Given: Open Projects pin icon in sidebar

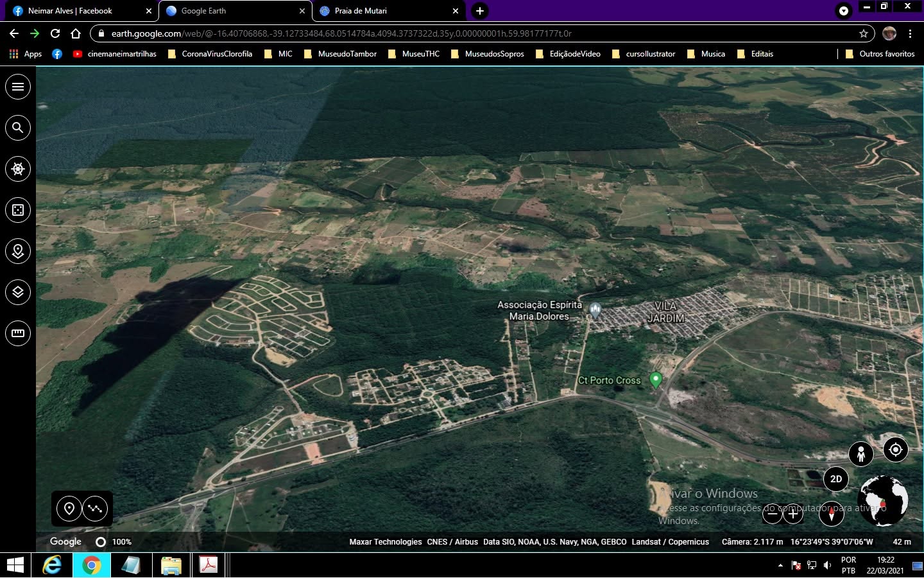Looking at the screenshot, I should 18,251.
